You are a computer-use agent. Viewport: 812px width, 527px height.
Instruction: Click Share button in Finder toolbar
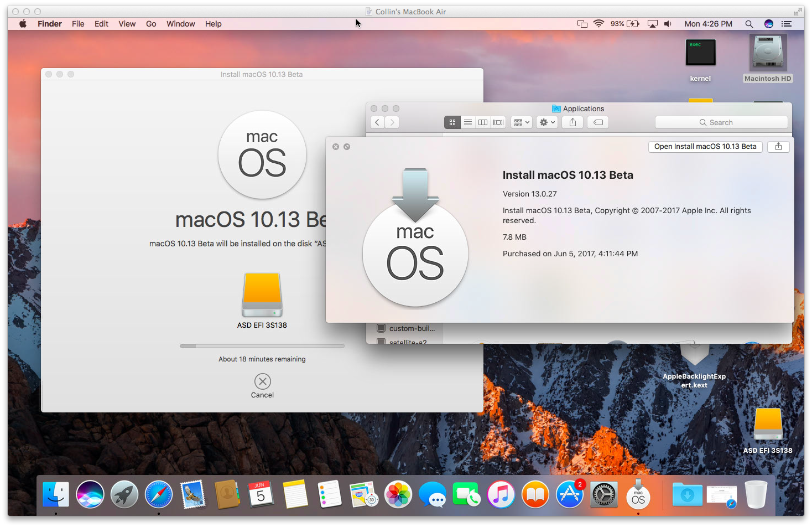572,122
